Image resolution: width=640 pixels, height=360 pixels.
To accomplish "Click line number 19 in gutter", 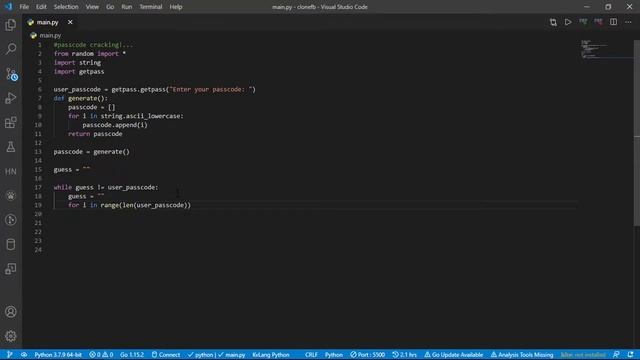I will point(38,205).
